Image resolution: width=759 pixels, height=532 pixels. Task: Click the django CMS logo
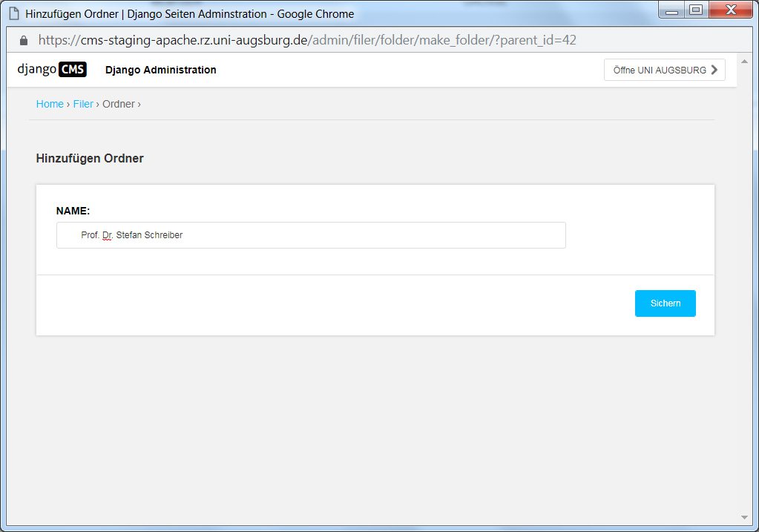tap(52, 69)
